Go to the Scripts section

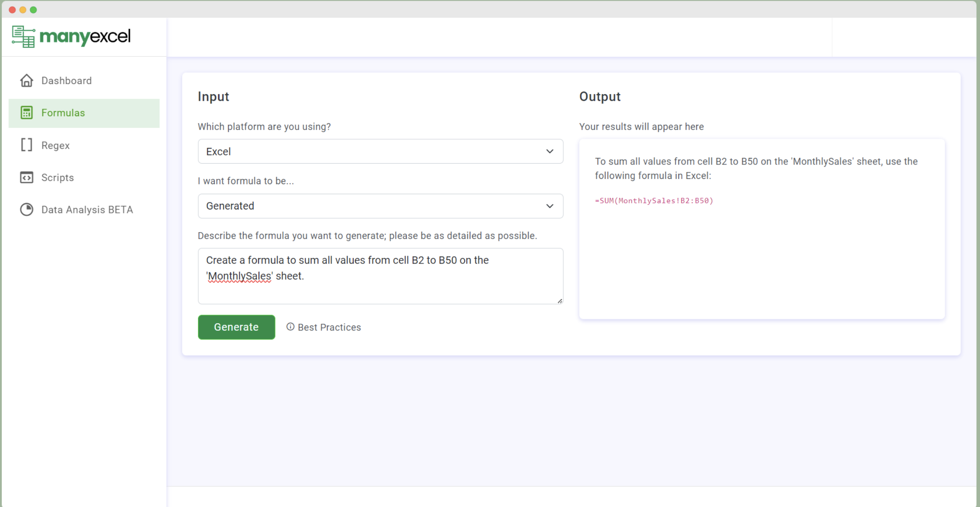coord(58,178)
